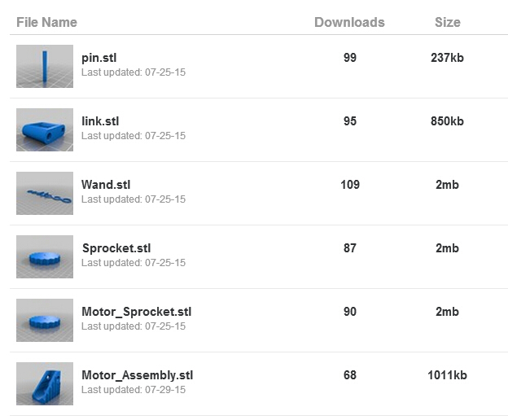Open the pin.stl preview thumbnail
This screenshot has width=508, height=420.
45,66
